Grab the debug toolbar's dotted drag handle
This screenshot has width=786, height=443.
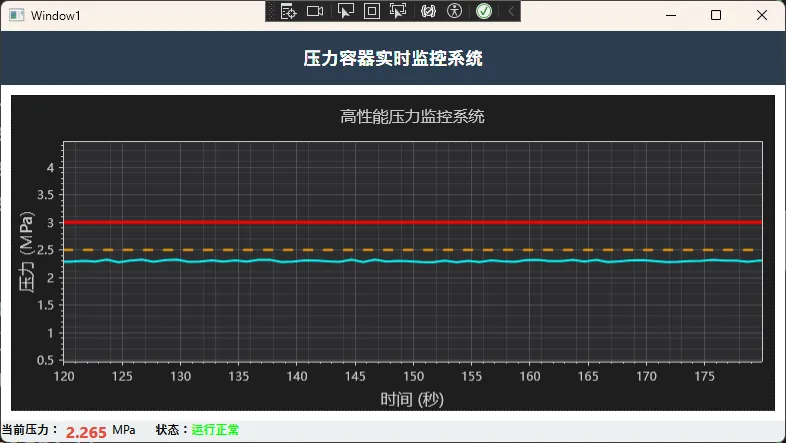coord(271,11)
